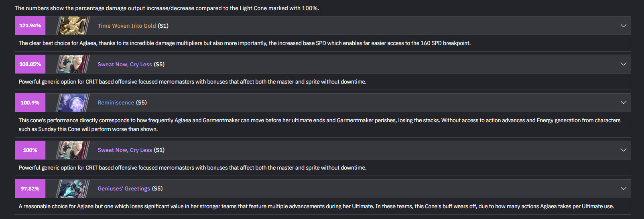Expand the Time Woven Into Gold chevron
644x219 pixels.
(x=623, y=26)
